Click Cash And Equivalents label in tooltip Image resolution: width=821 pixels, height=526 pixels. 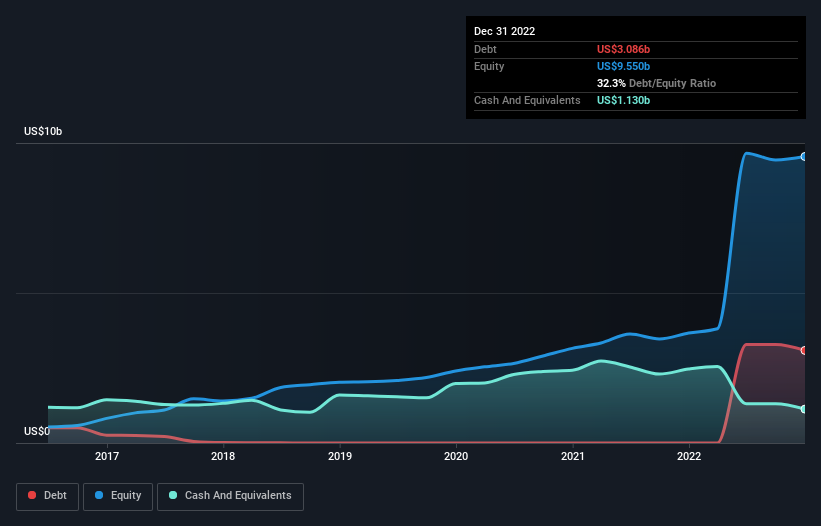point(527,100)
